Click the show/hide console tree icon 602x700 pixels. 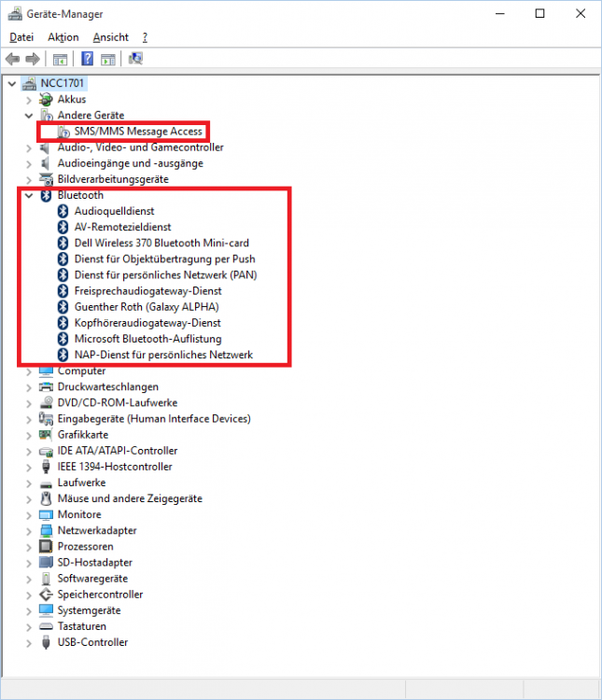coord(60,59)
